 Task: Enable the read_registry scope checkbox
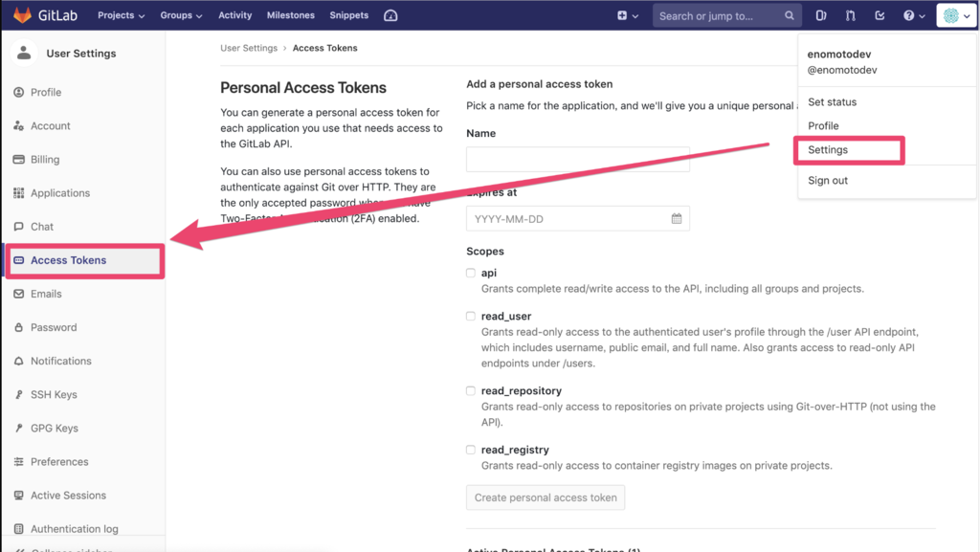pyautogui.click(x=471, y=450)
